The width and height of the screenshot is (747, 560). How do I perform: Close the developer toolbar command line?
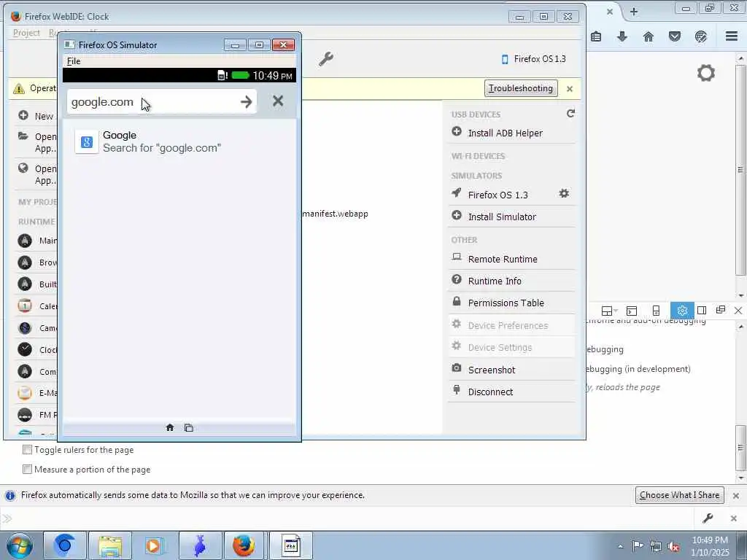point(734,518)
